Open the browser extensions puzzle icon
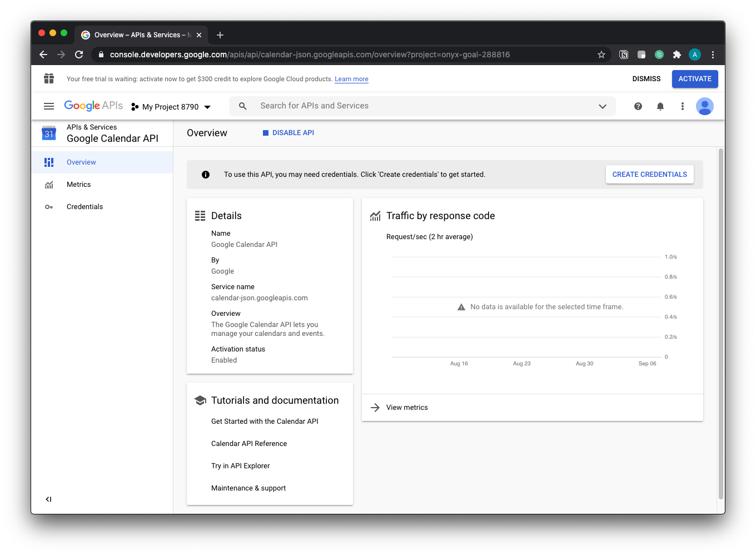This screenshot has height=555, width=756. pos(677,54)
